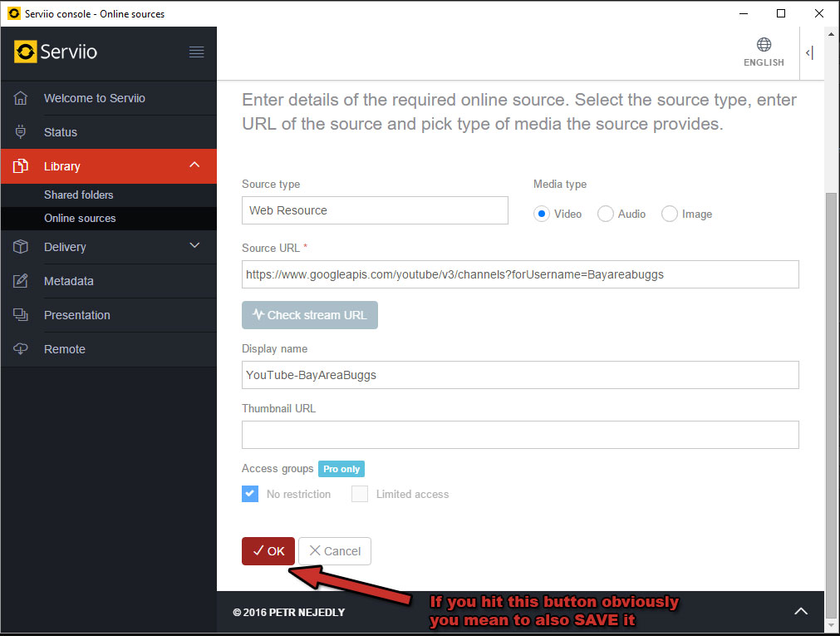Enable the Limited access checkbox

tap(359, 494)
